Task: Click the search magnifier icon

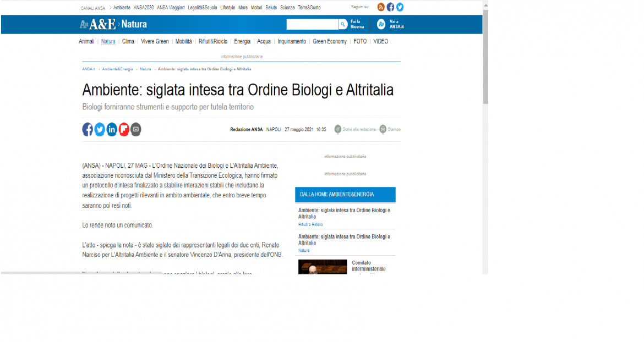Action: tap(342, 24)
